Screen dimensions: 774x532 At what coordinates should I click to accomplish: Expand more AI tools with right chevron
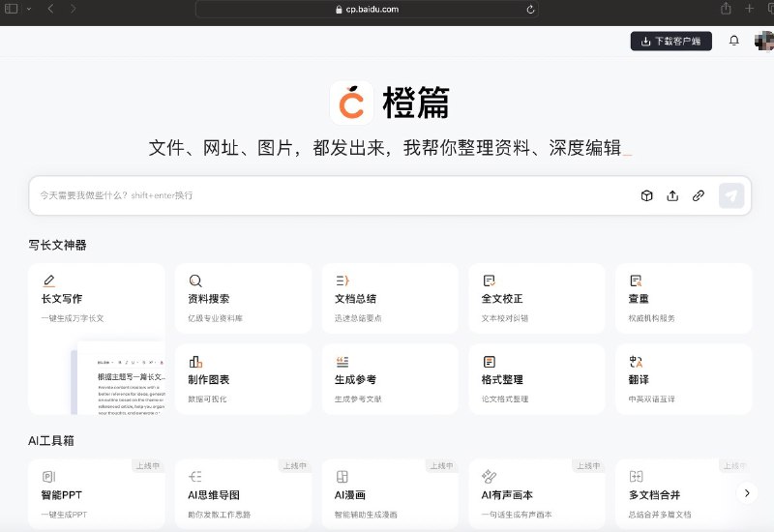tap(747, 493)
